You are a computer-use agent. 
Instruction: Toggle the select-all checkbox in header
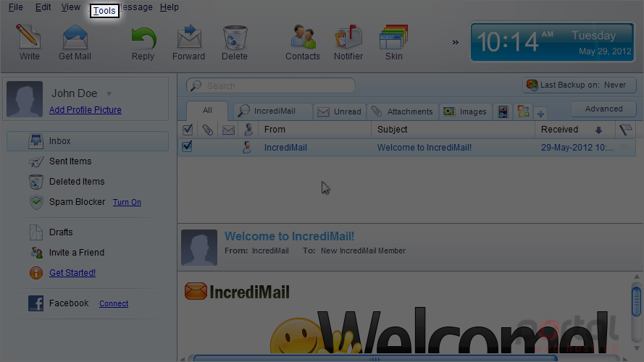[x=188, y=130]
